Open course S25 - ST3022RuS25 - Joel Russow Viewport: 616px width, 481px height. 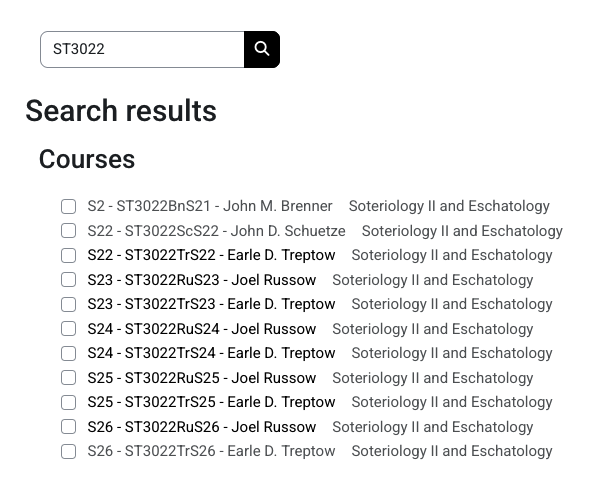(x=202, y=378)
